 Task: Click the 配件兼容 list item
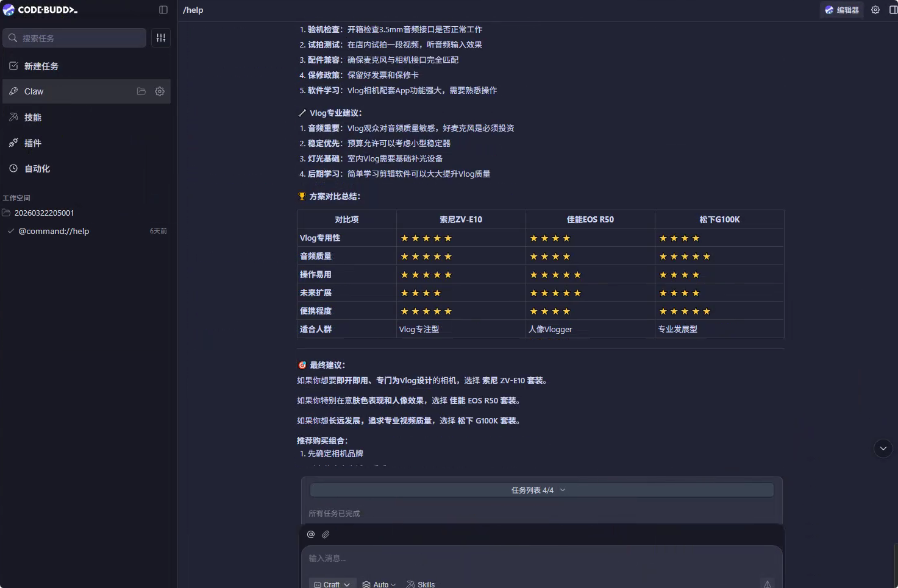(x=383, y=60)
